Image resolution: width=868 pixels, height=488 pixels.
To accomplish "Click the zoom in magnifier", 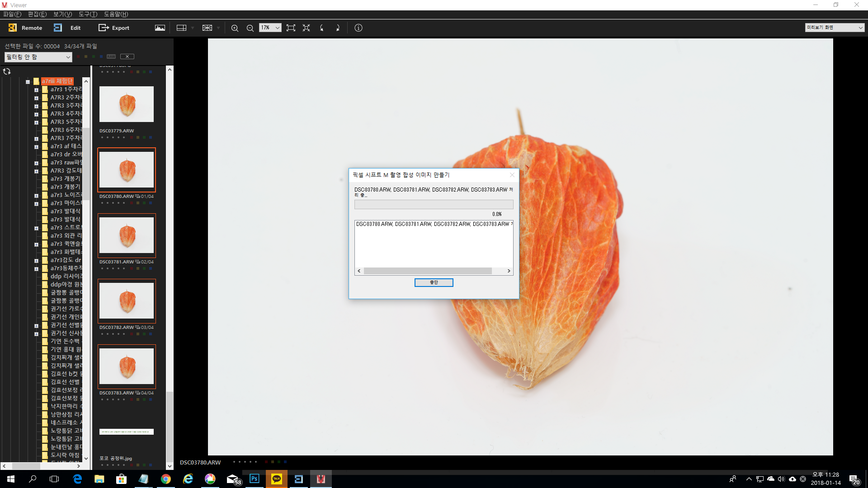I will point(235,28).
